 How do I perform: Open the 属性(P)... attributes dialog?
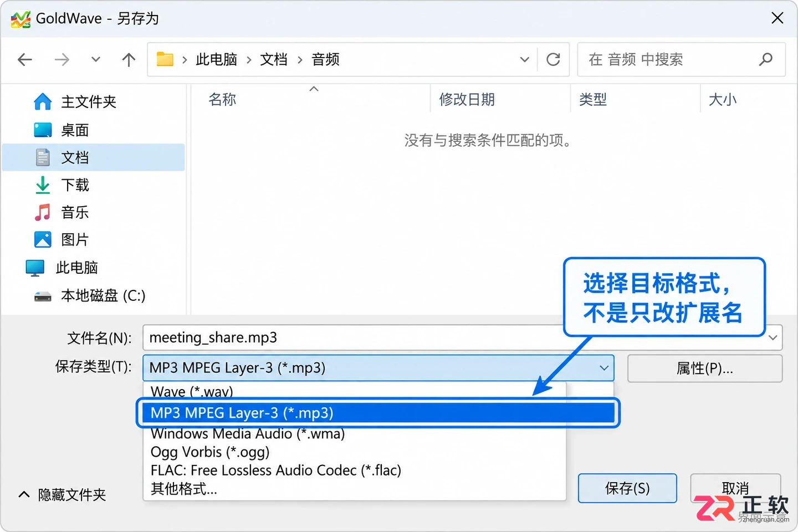click(x=705, y=369)
